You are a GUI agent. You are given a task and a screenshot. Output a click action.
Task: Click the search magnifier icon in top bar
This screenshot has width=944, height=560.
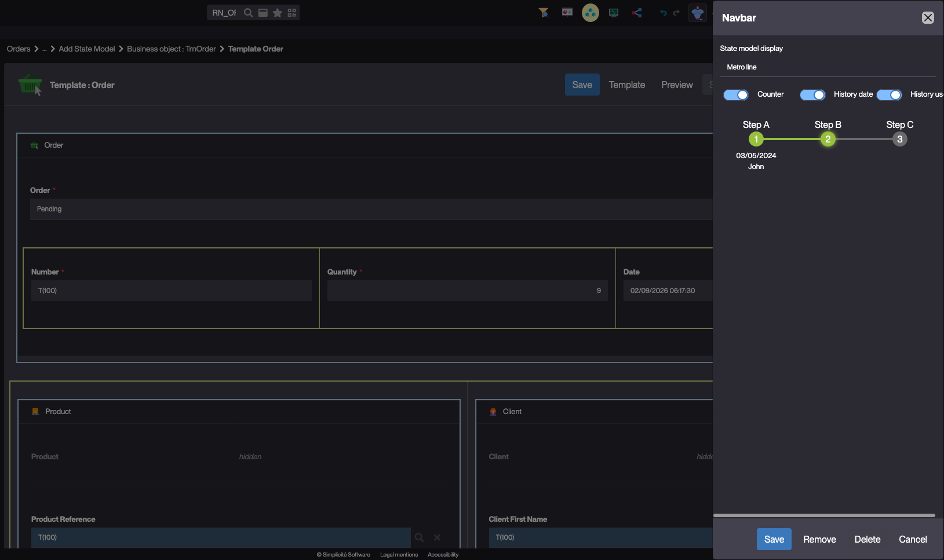tap(248, 13)
